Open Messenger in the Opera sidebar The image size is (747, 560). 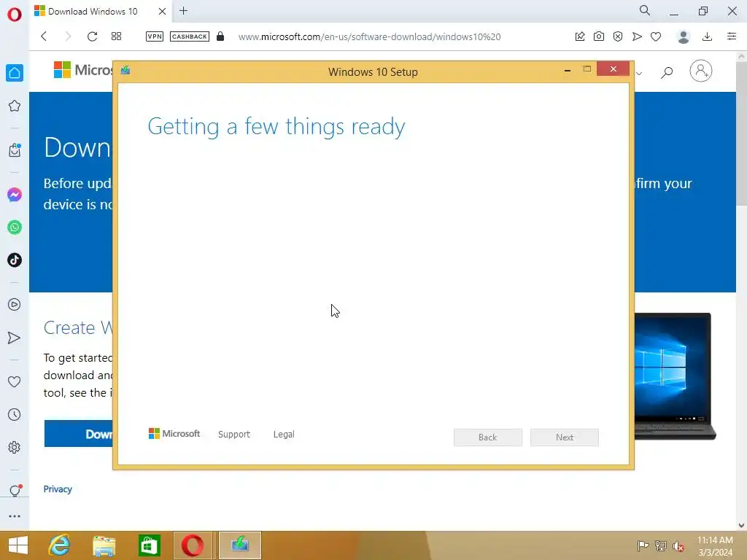click(x=15, y=194)
